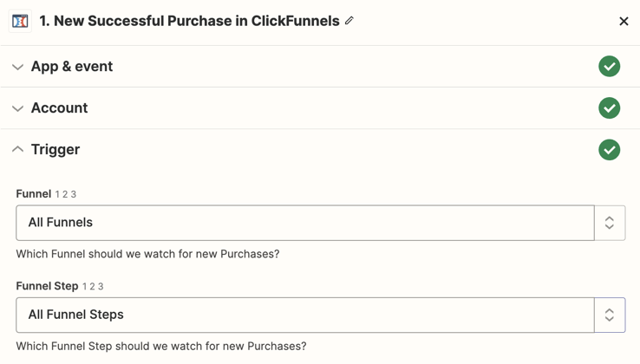The width and height of the screenshot is (640, 364).
Task: Click the 1 2 3 indicator beside Funnel
Action: pos(66,194)
